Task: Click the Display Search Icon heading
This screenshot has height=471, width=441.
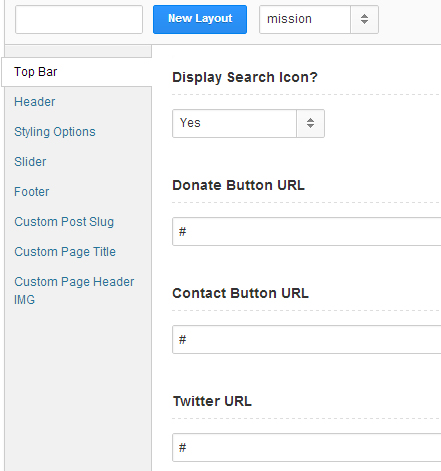Action: (x=245, y=77)
